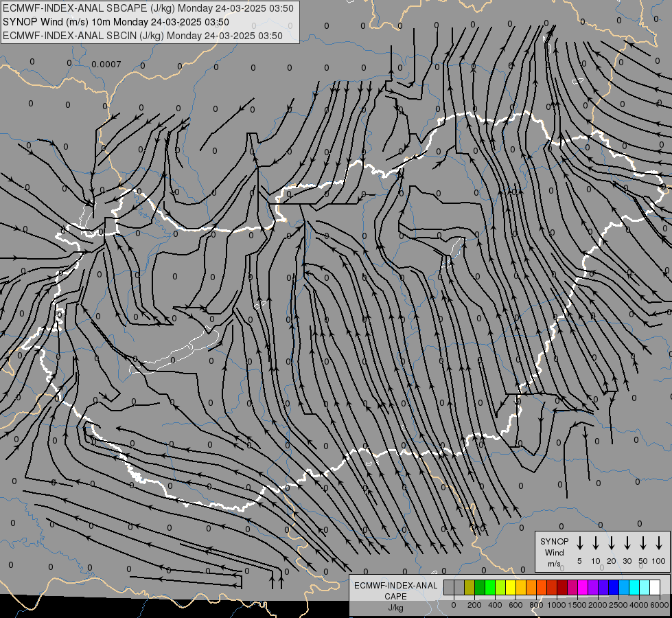Click the 1000 tick label in CAPE legend
The image size is (672, 618).
pyautogui.click(x=556, y=605)
